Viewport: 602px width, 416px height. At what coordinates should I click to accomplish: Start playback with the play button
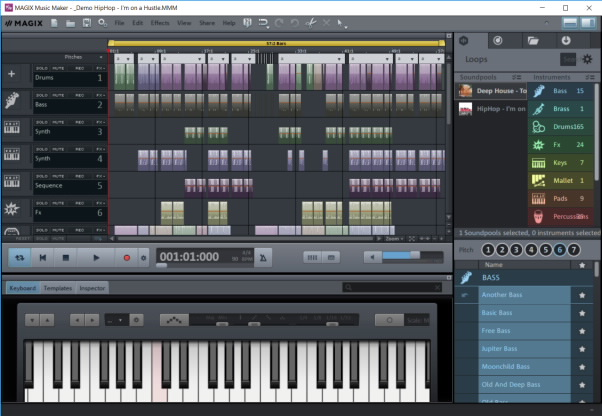tap(96, 258)
